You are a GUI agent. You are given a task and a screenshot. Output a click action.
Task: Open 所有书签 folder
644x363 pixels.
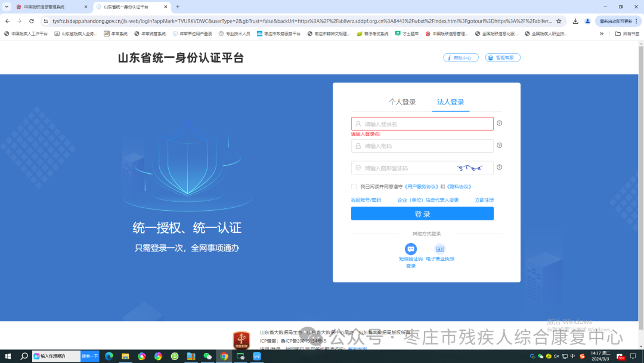pos(627,33)
